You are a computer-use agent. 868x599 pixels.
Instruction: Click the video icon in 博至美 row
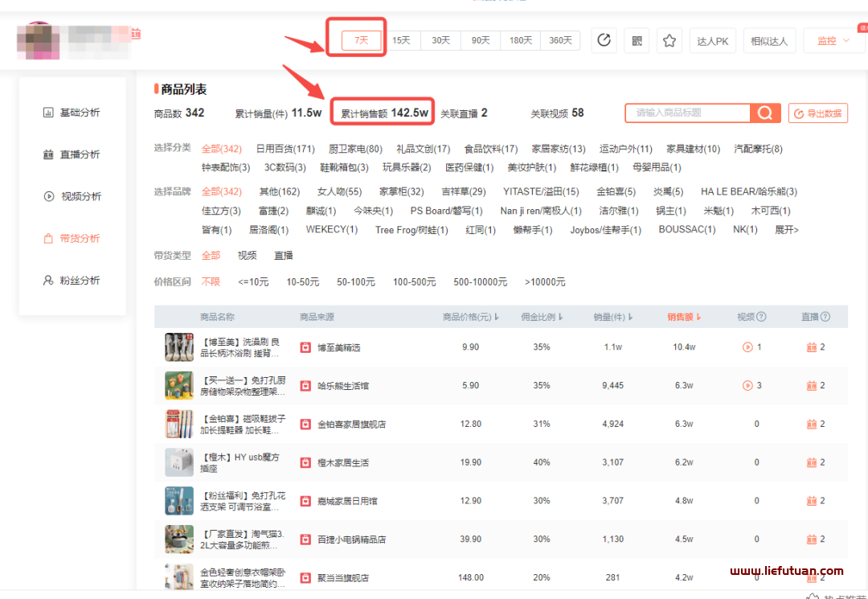coord(747,347)
